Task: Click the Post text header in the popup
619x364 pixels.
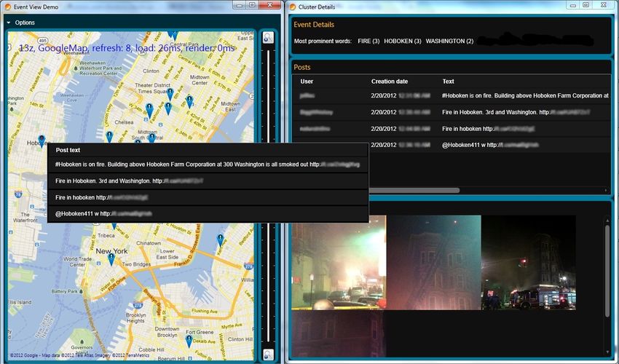Action: click(68, 150)
